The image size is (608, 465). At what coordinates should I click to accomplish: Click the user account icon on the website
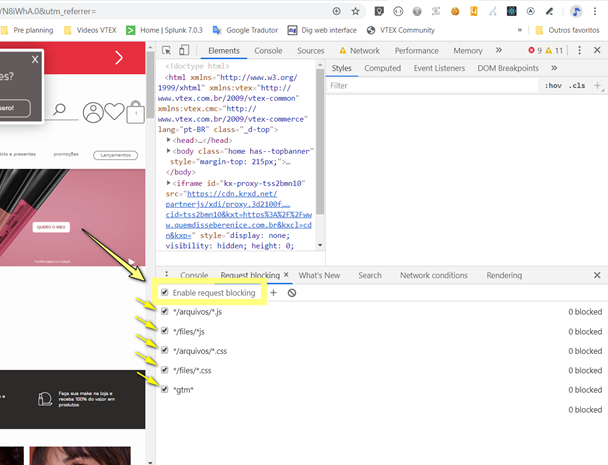pyautogui.click(x=94, y=113)
